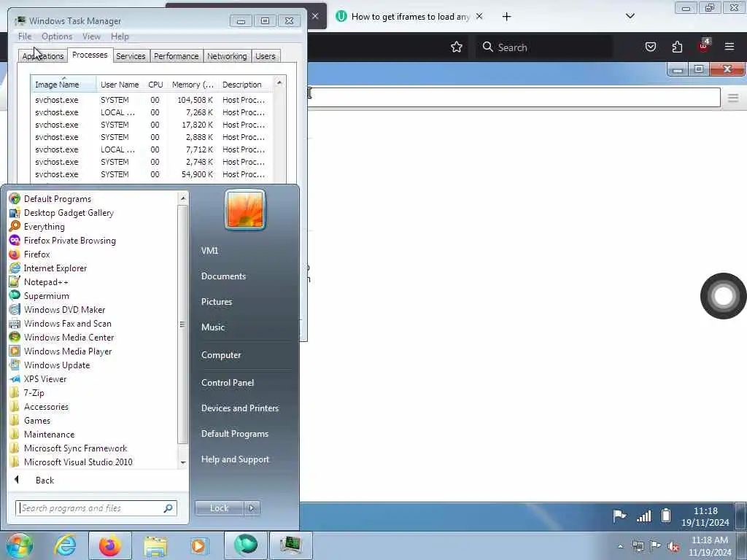
Task: Click the Search programs and files box
Action: click(96, 508)
